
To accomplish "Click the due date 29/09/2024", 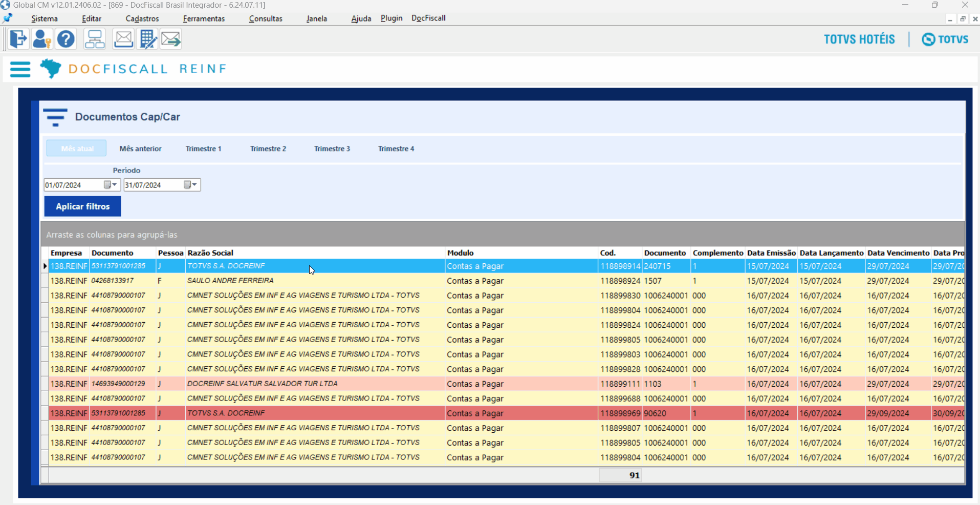I will click(898, 413).
